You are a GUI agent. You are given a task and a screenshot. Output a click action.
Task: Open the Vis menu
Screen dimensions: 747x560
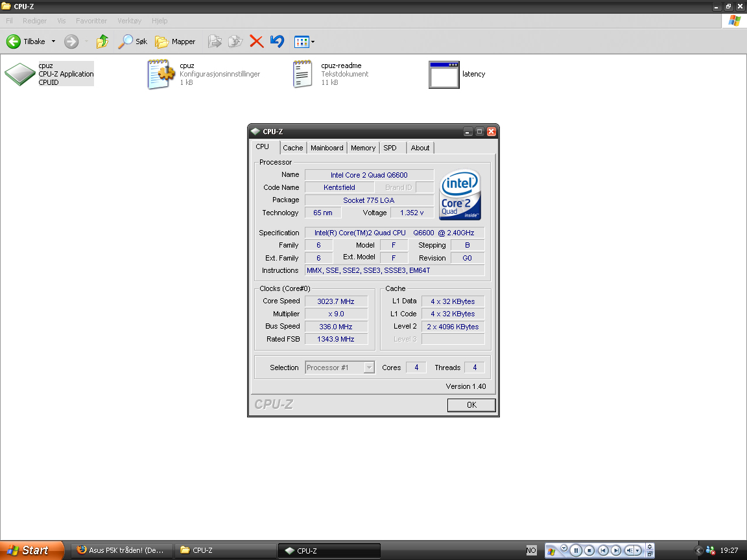click(61, 21)
